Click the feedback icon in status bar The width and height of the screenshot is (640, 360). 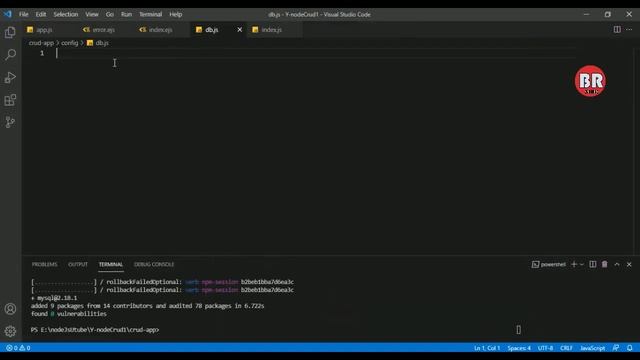[x=616, y=348]
